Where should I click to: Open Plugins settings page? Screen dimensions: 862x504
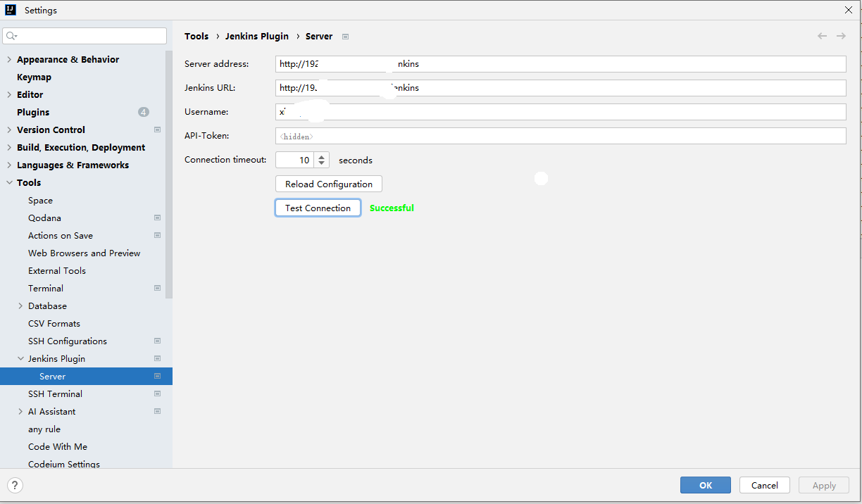pyautogui.click(x=33, y=112)
